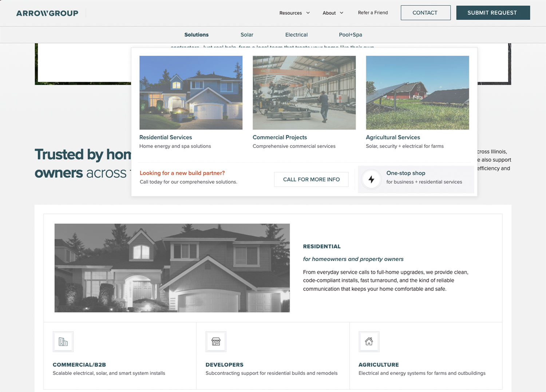
Task: Select the Solar tab
Action: 247,35
